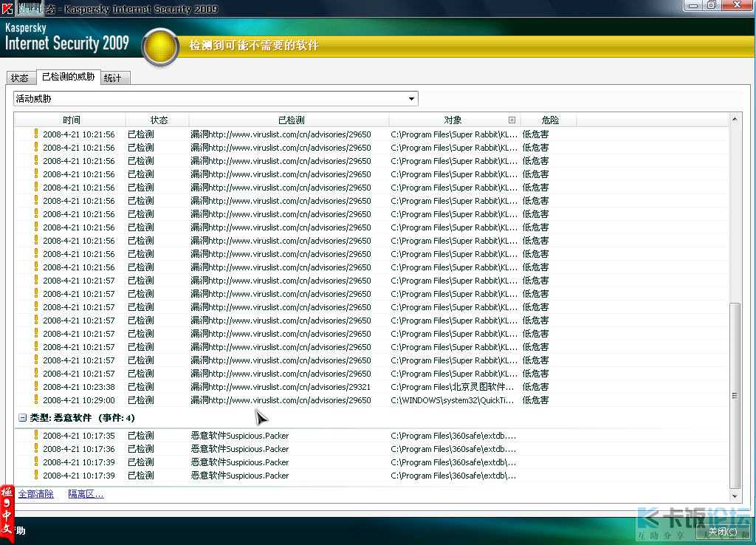Screen dimensions: 756x545
Task: Sort by the 已检测 column header
Action: [x=291, y=120]
